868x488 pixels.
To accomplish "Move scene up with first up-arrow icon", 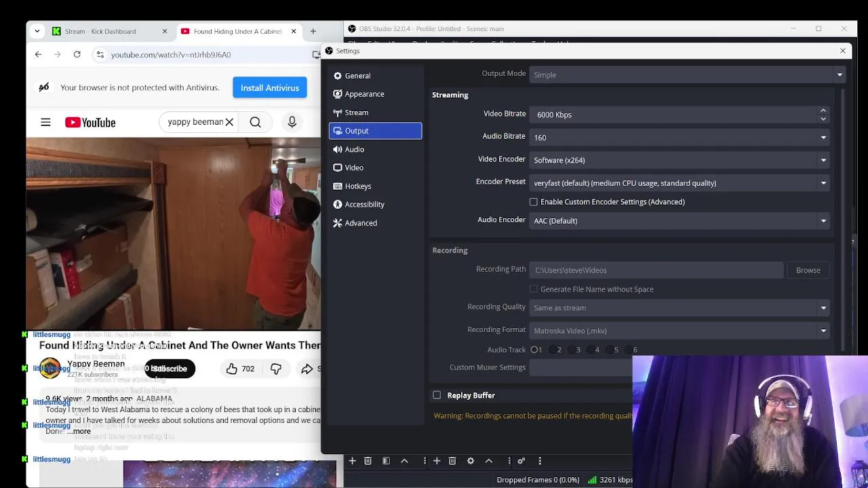I will coord(404,461).
